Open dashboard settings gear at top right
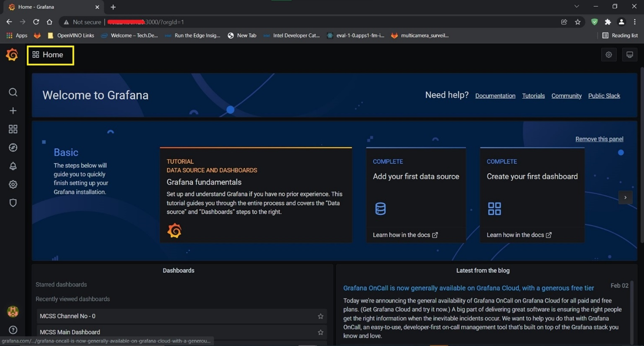This screenshot has height=346, width=644. [x=608, y=55]
